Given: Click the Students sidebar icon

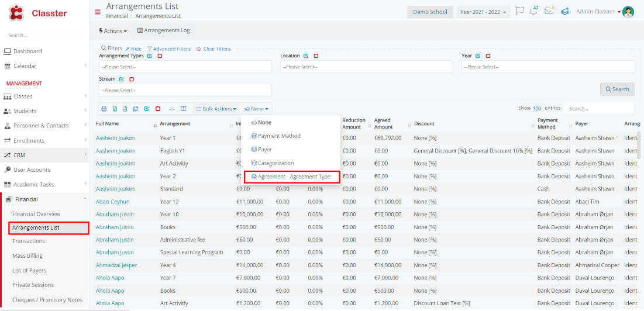Looking at the screenshot, I should (x=8, y=111).
